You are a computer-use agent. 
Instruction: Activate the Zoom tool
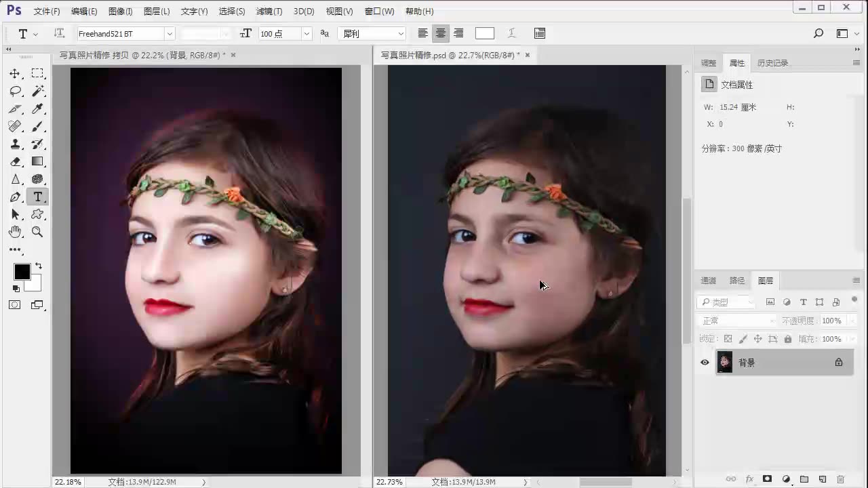coord(37,231)
